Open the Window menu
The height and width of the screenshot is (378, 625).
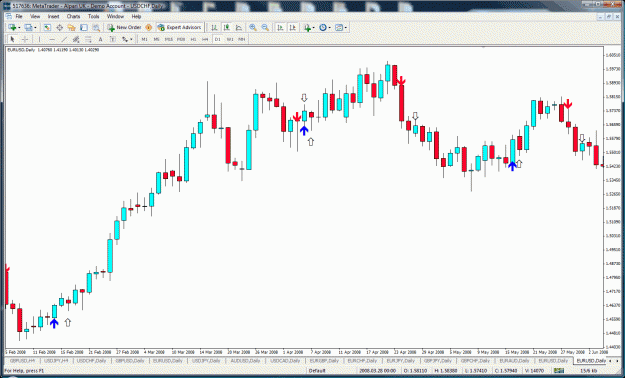[x=115, y=16]
